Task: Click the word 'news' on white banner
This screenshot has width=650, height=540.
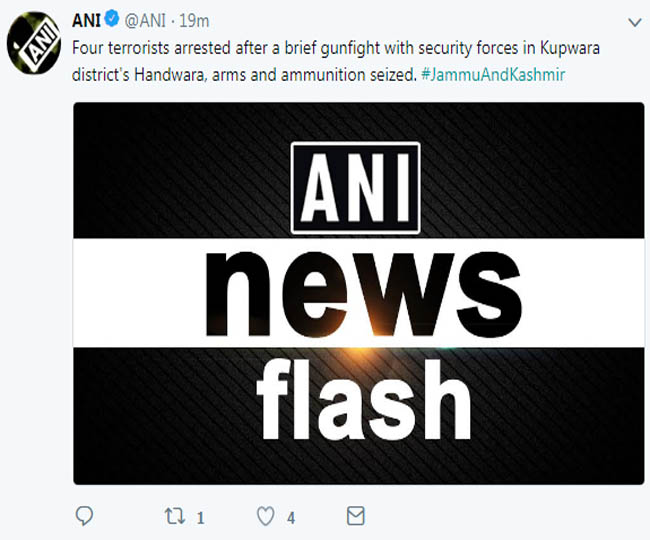Action: [x=363, y=293]
